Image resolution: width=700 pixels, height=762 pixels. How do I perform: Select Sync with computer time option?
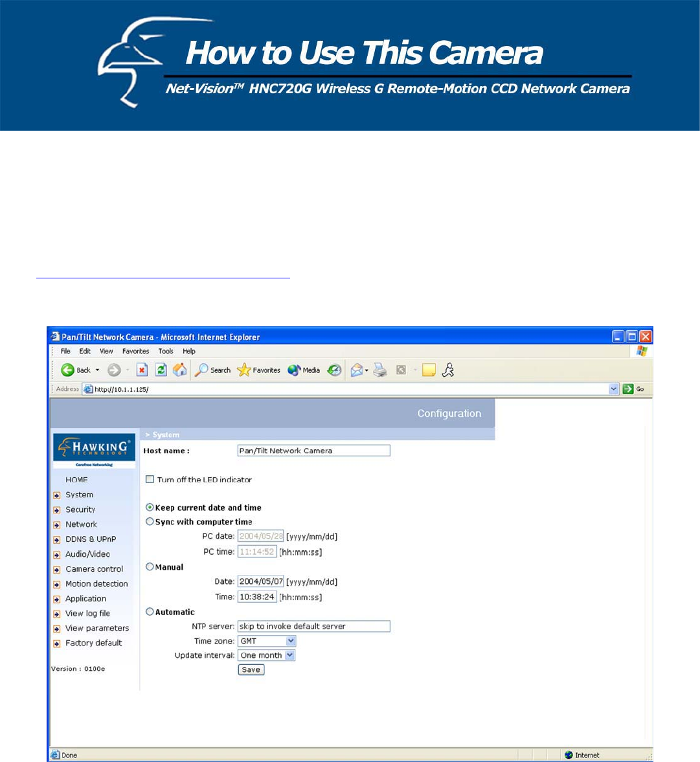(150, 521)
